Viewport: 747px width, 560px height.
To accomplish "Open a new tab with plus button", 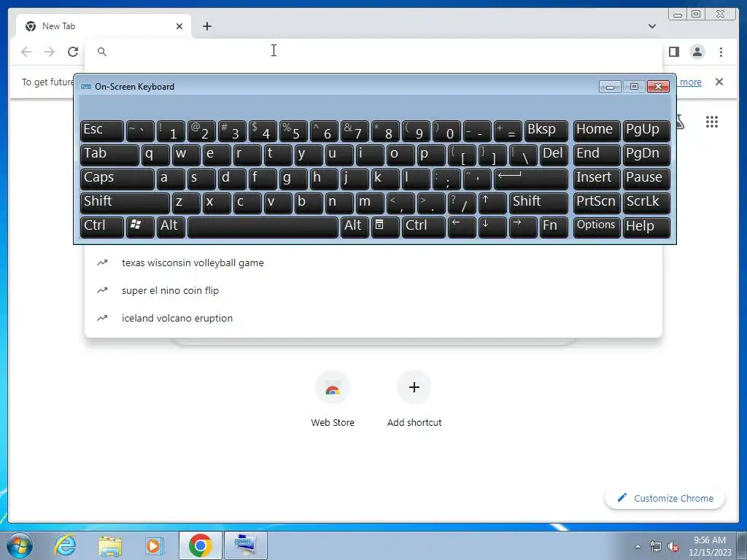I will (x=206, y=26).
